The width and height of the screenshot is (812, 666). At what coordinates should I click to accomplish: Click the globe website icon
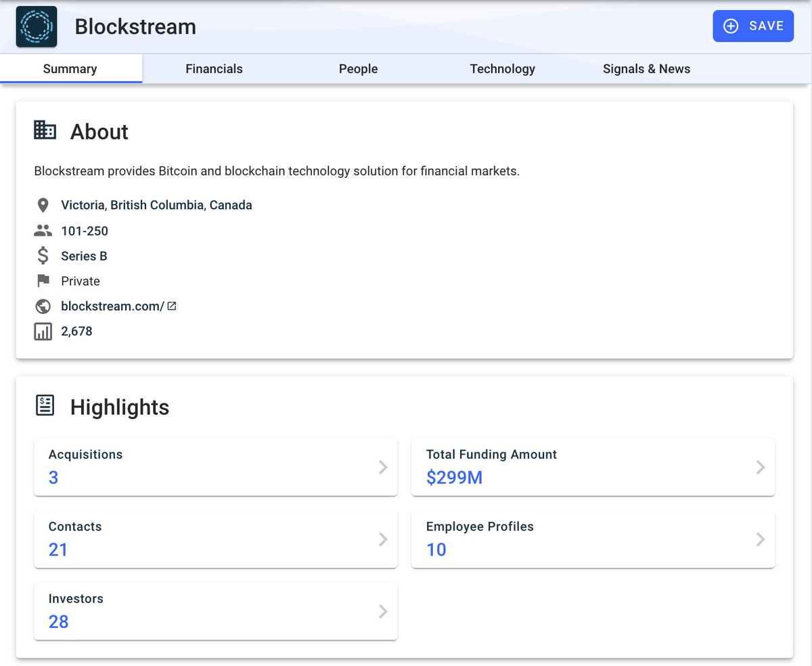point(43,306)
